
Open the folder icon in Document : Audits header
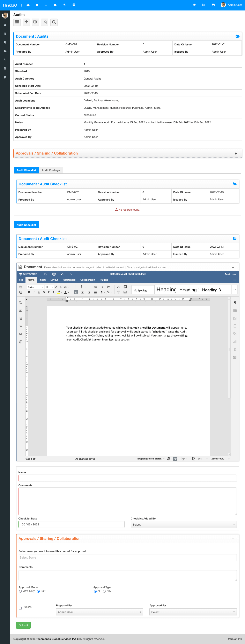(x=237, y=36)
